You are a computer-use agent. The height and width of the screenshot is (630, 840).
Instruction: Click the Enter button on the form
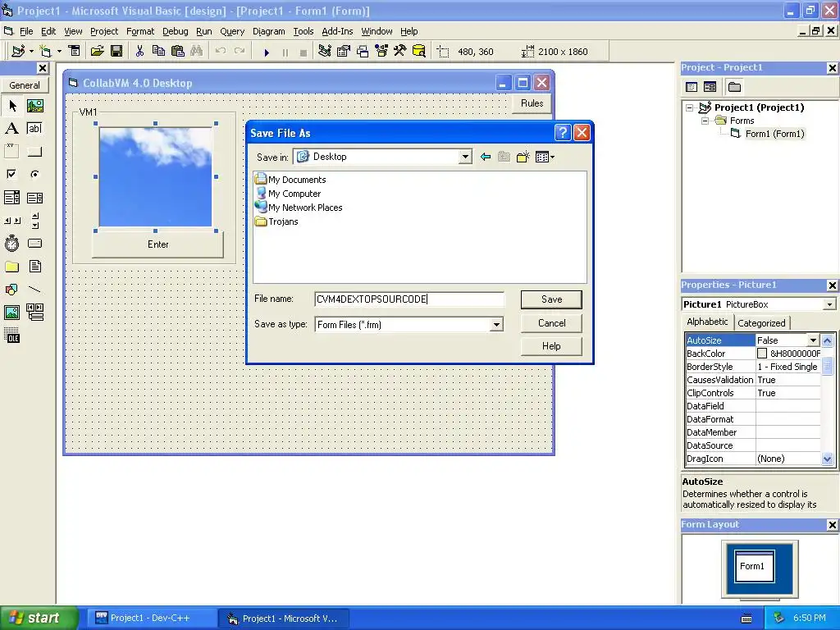point(158,244)
